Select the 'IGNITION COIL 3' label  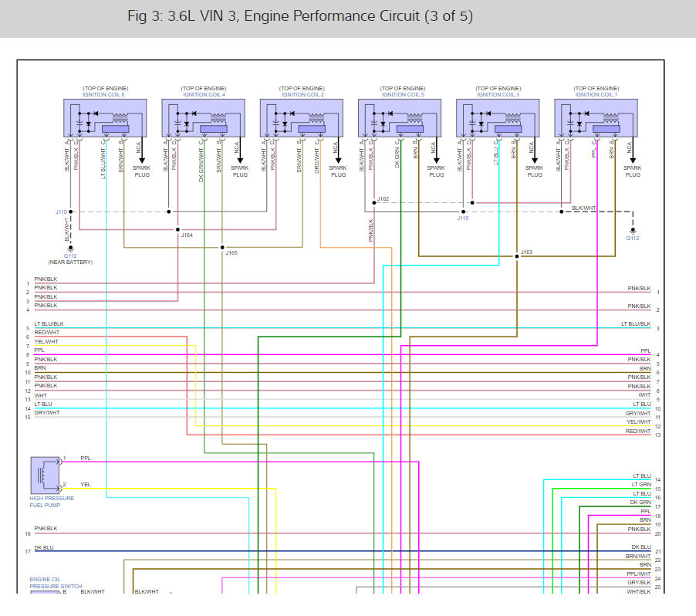coord(498,95)
